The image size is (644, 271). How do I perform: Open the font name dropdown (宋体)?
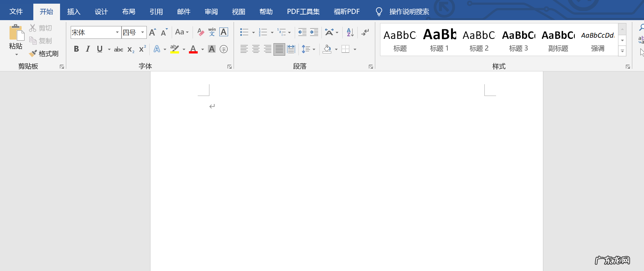tap(117, 32)
